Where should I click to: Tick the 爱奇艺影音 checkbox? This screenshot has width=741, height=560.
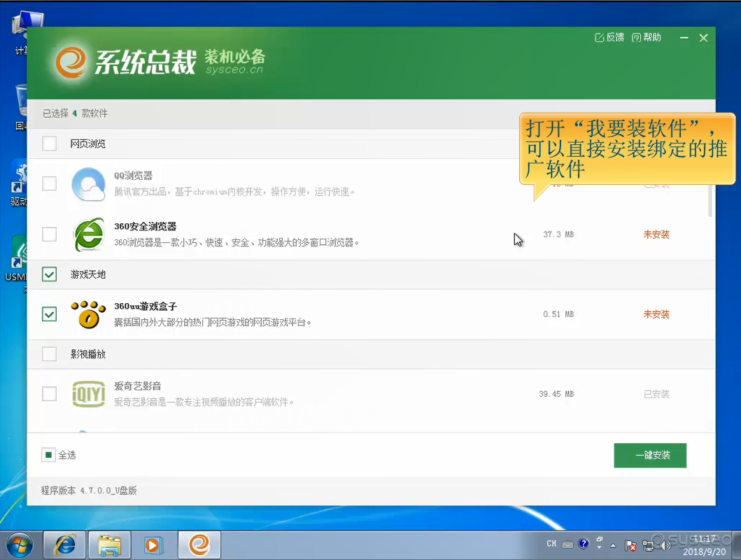click(49, 393)
